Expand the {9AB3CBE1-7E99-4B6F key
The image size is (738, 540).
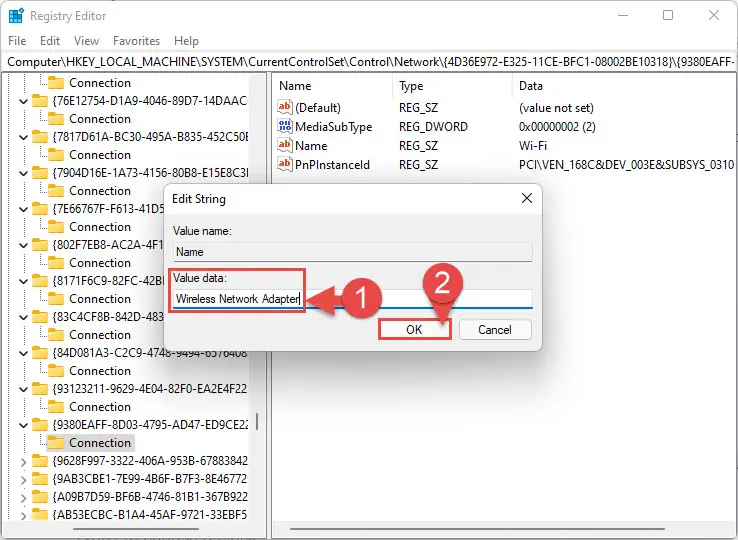click(23, 480)
